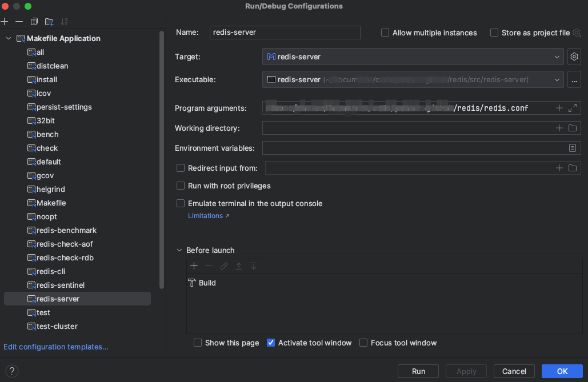Expand the Program arguments field
Image resolution: width=588 pixels, height=382 pixels.
(573, 108)
